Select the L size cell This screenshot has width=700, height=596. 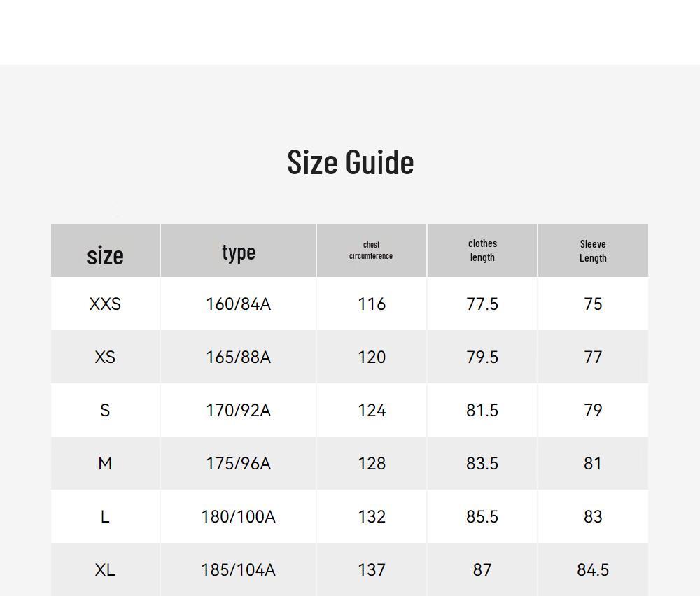pos(106,516)
